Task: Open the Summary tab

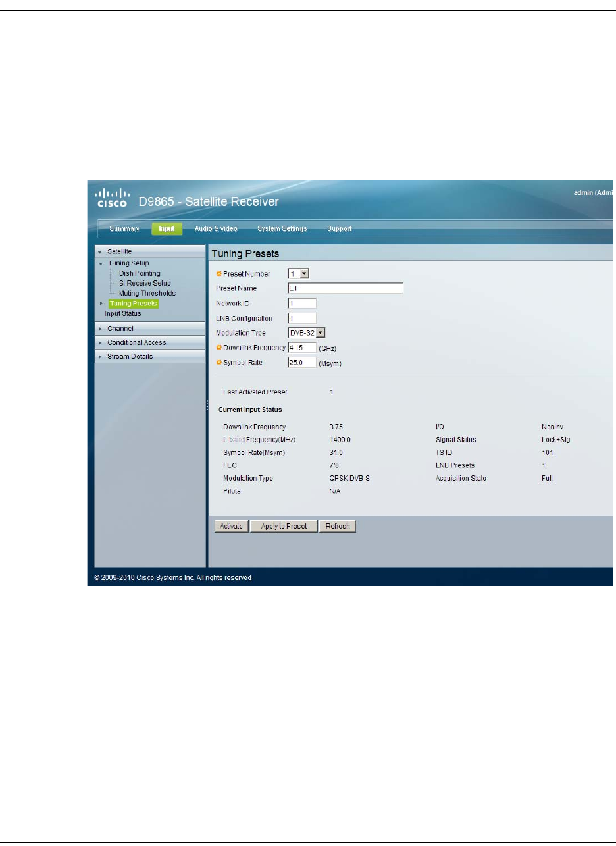Action: pyautogui.click(x=124, y=229)
